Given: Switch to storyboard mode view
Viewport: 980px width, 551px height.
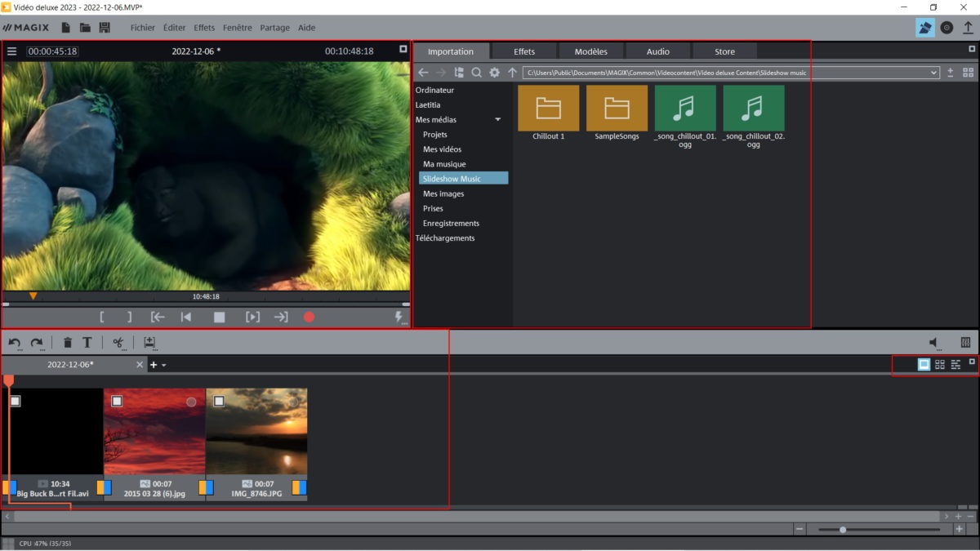Looking at the screenshot, I should pos(924,365).
